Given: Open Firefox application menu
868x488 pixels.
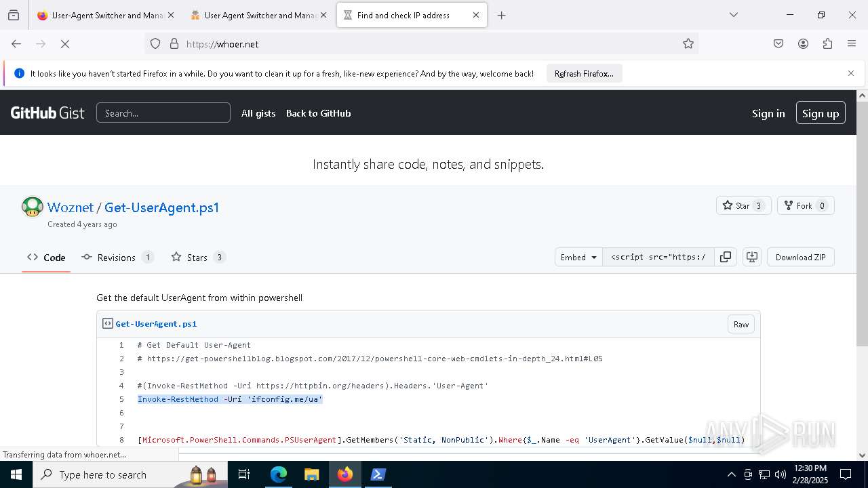Looking at the screenshot, I should pyautogui.click(x=852, y=44).
